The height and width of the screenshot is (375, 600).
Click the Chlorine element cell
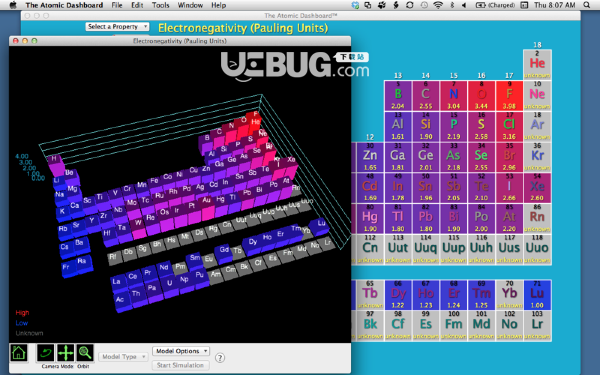(509, 126)
